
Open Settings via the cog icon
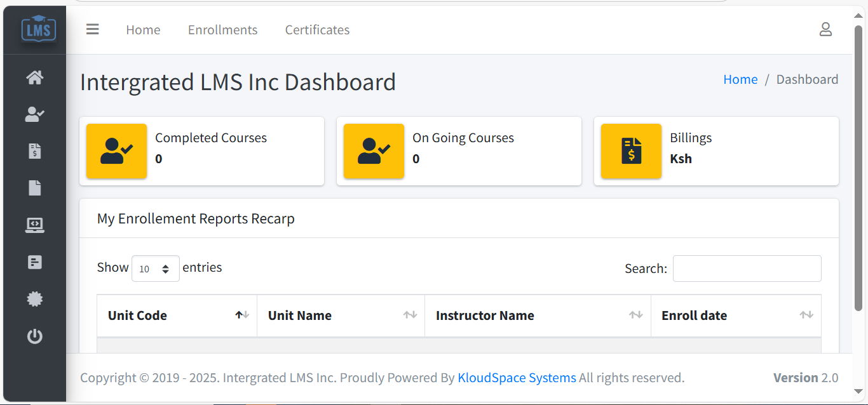tap(34, 299)
